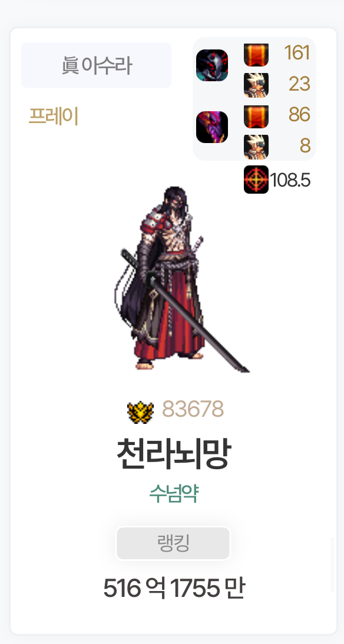Click the white-haired face icon beside 23
The image size is (344, 644).
(x=256, y=85)
